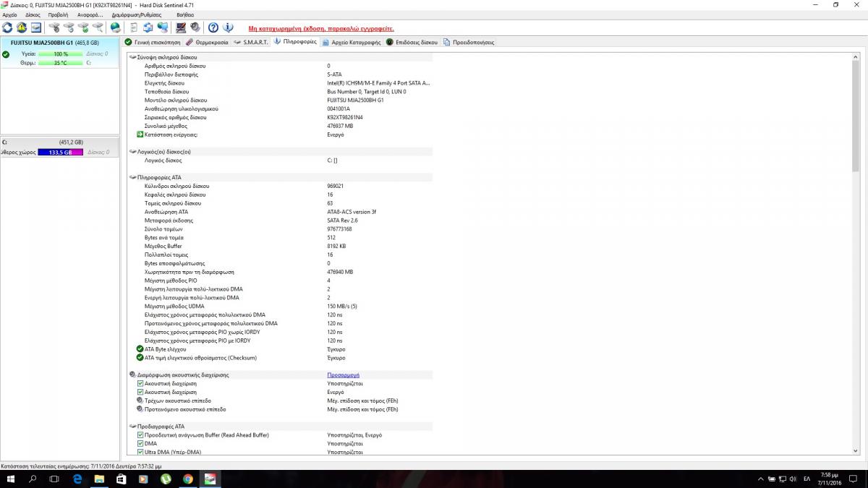Image resolution: width=868 pixels, height=488 pixels.
Task: Click serial number value K92XT98261N4
Action: [x=345, y=117]
